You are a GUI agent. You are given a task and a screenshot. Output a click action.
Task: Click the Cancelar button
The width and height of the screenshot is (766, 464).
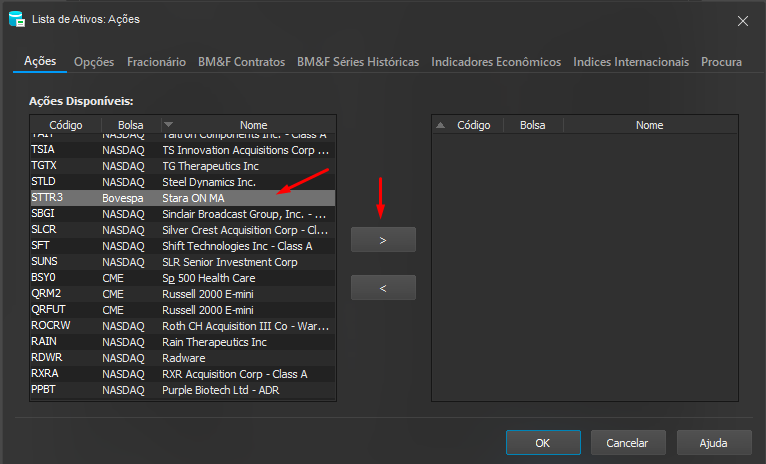coord(627,443)
